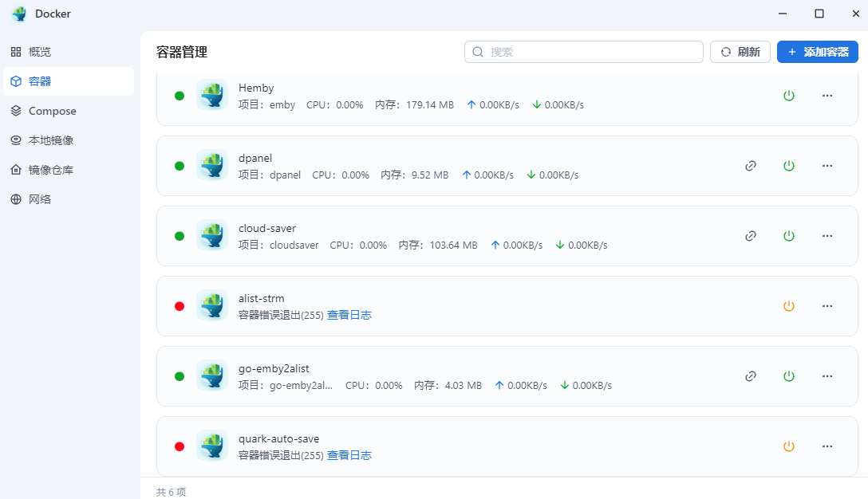
Task: Click the 内存: 179.14 MB value
Action: [x=414, y=105]
